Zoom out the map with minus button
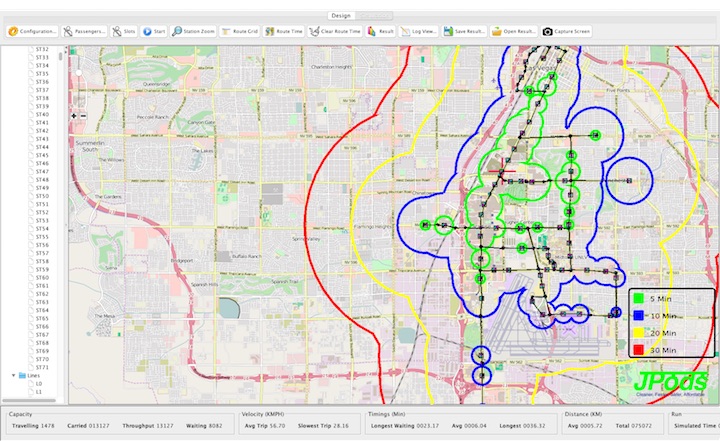 82,116
